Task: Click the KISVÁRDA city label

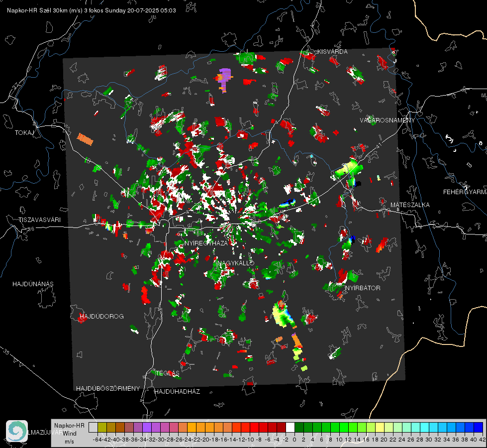Action: (x=332, y=52)
